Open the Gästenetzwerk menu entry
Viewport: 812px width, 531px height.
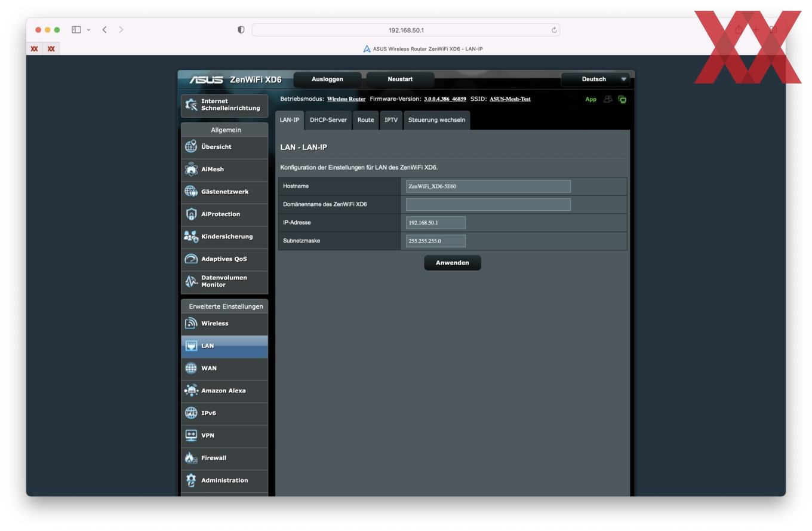tap(224, 192)
